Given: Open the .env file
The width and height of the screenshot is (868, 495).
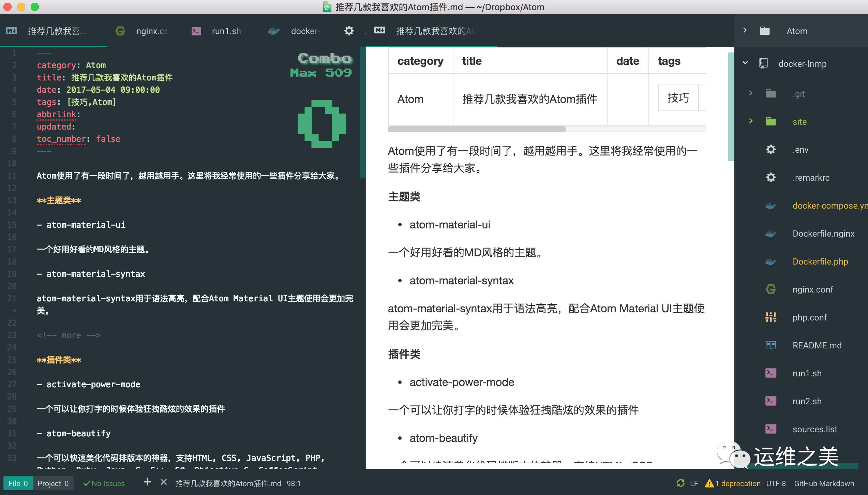Looking at the screenshot, I should coord(800,150).
